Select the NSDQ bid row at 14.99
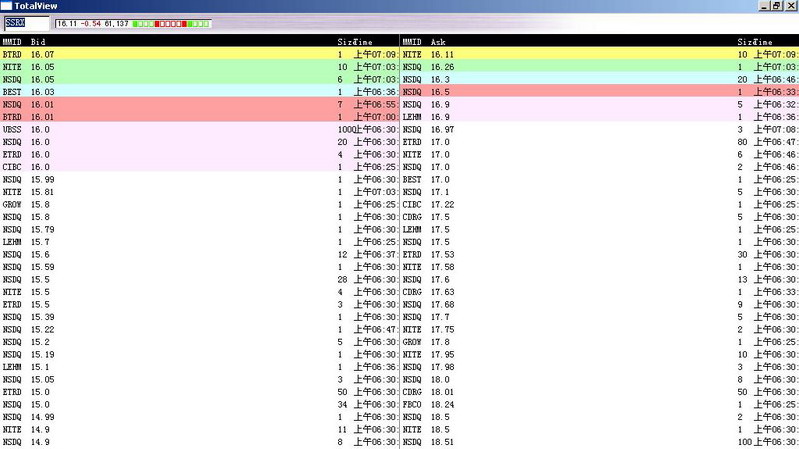 point(200,416)
